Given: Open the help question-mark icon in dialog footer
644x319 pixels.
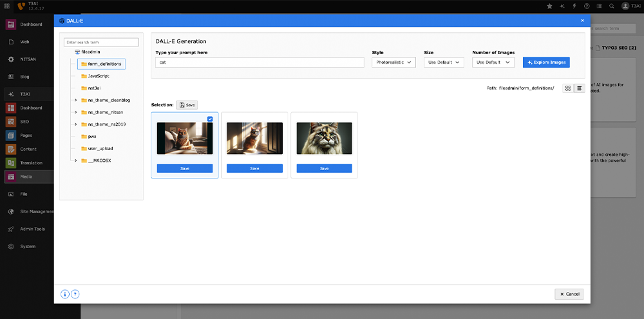Looking at the screenshot, I should tap(75, 294).
